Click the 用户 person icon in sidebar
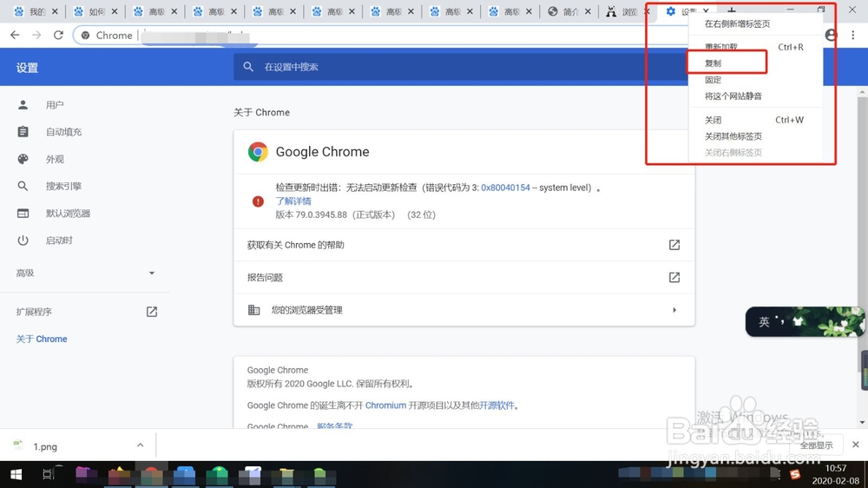This screenshot has height=488, width=868. [x=23, y=105]
